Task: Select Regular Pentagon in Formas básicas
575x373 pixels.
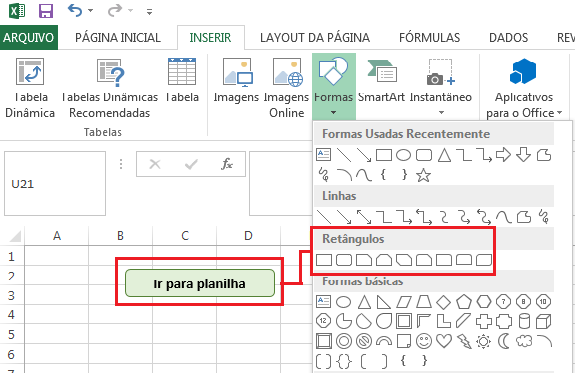Action: coord(464,302)
